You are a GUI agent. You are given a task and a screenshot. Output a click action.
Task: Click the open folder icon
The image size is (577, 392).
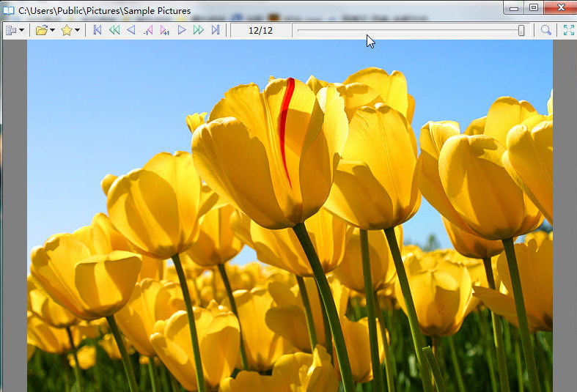click(42, 30)
